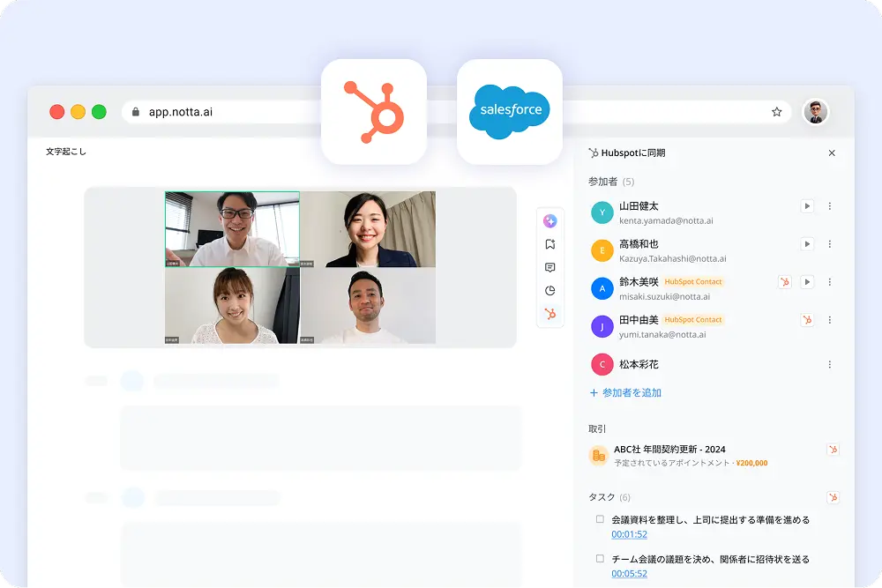The height and width of the screenshot is (588, 882).
Task: Check the 会議資料を整理し task checkbox
Action: 600,519
